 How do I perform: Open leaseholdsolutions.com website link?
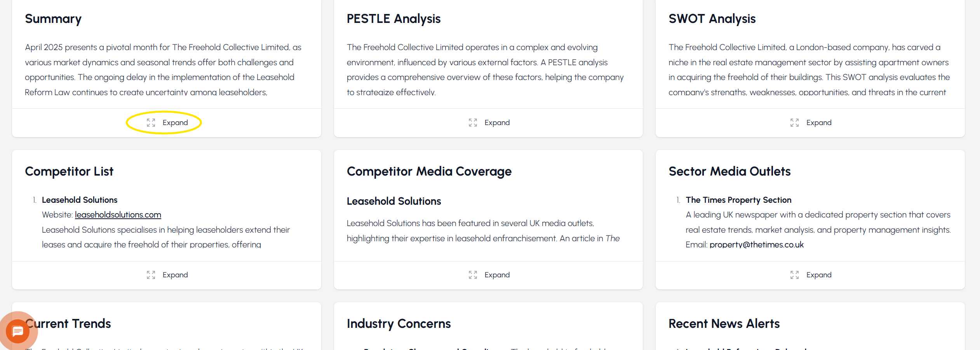point(118,215)
